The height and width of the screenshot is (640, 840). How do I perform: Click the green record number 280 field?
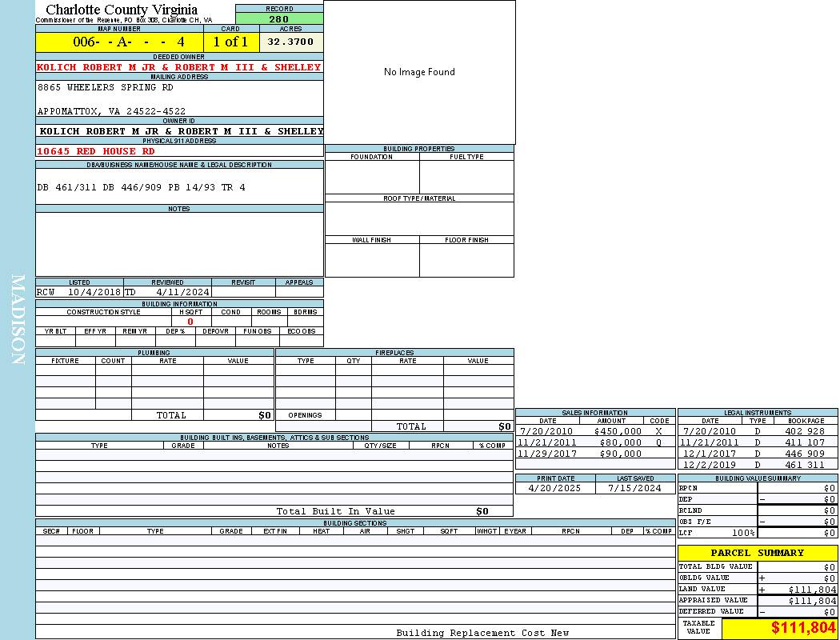[x=279, y=19]
